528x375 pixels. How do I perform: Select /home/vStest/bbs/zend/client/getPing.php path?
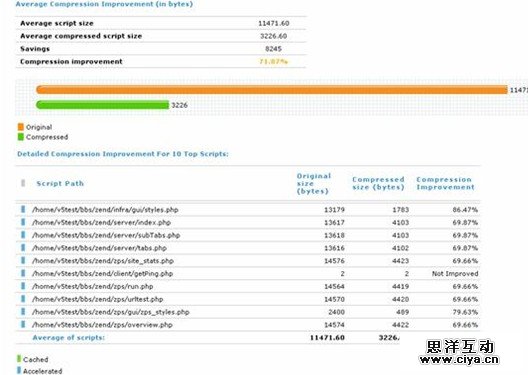coord(102,274)
